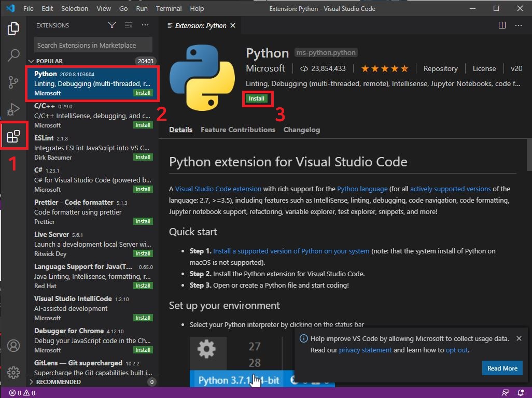Open the Help menu

point(197,8)
